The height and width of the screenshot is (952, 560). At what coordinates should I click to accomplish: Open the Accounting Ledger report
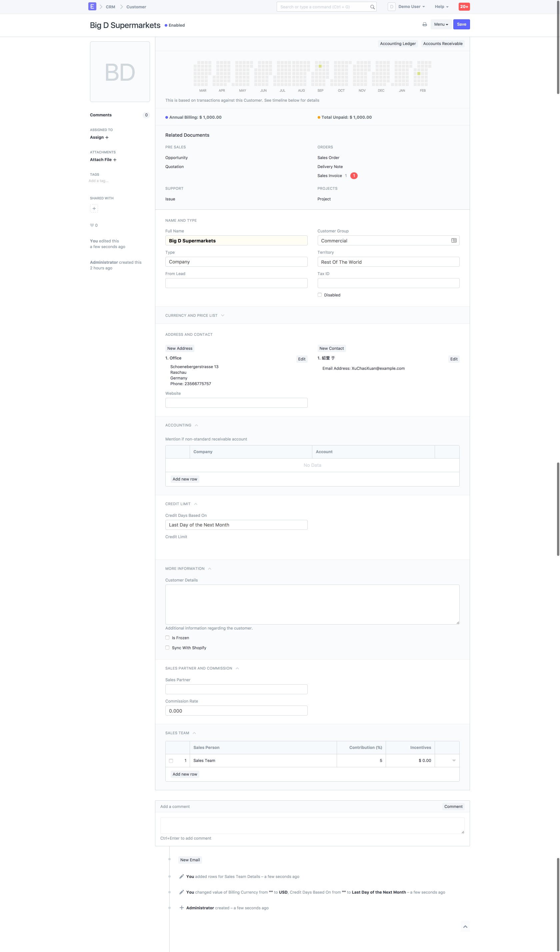coord(398,44)
